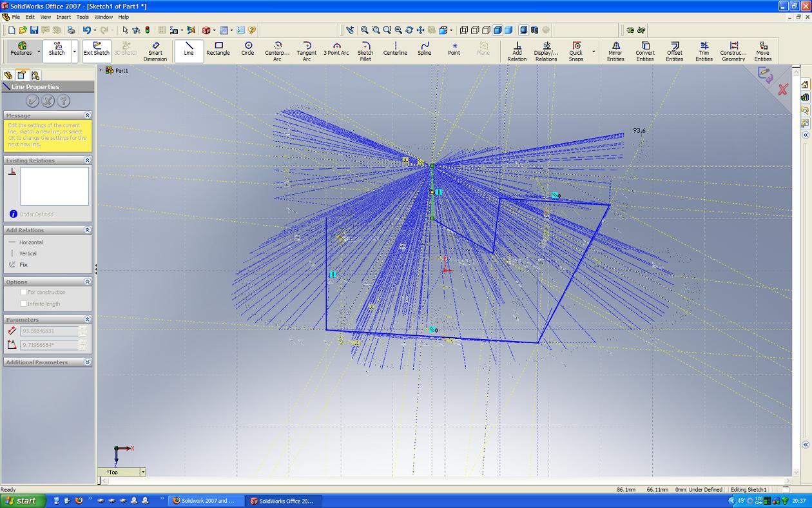Add the Horizontal relation
812x508 pixels.
coord(26,242)
